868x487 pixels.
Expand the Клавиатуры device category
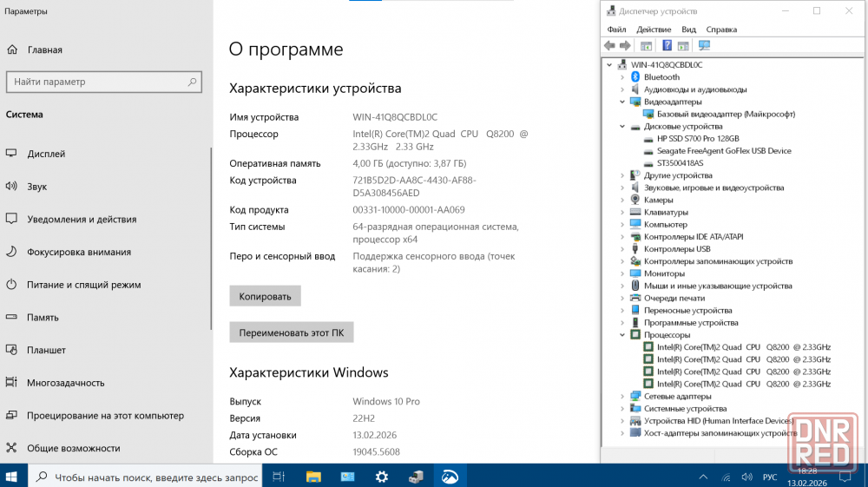(622, 213)
